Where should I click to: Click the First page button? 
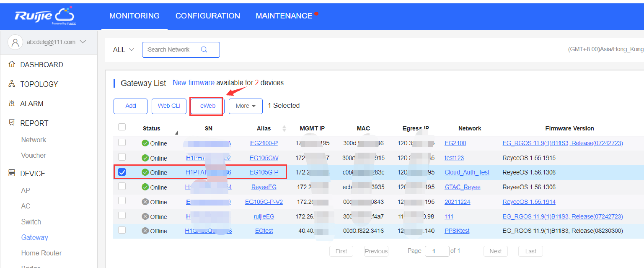pyautogui.click(x=341, y=251)
